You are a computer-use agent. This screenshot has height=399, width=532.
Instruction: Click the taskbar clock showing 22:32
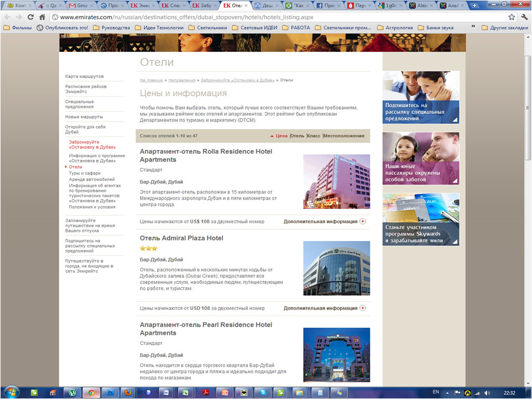(509, 393)
